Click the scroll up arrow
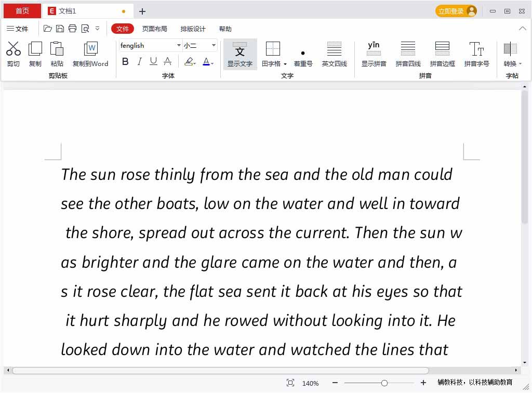Viewport: 532px width, 393px height. coord(525,86)
